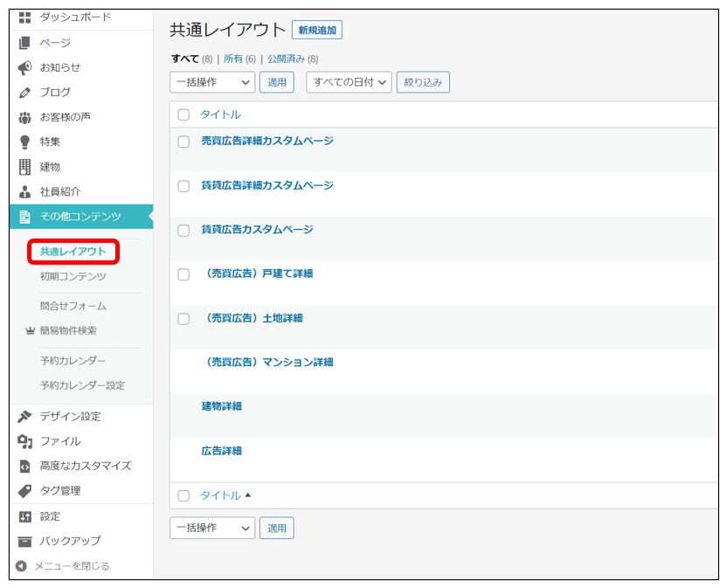
Task: Check the （売買広告）土地詳細 row checkbox
Action: (183, 319)
